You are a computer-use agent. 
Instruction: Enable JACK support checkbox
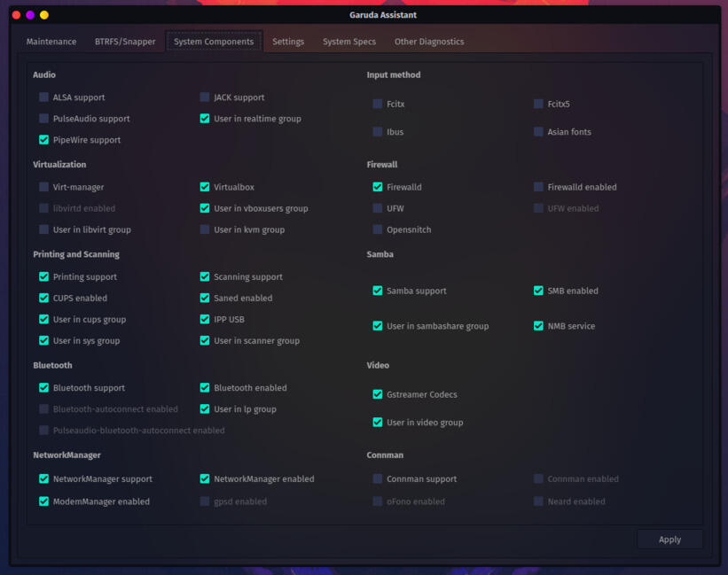pos(204,97)
